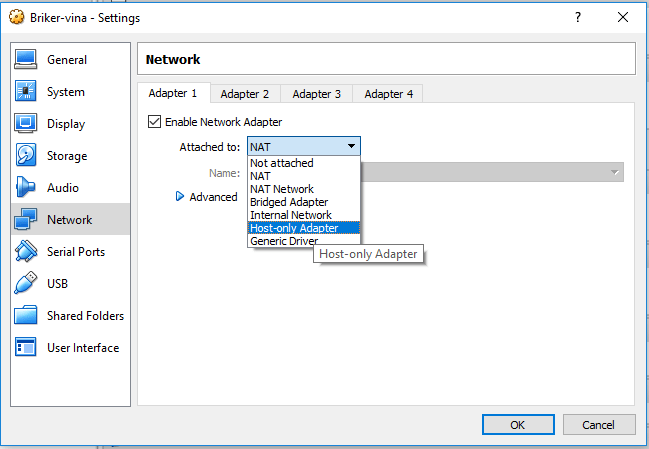
Task: Open Display settings monitor icon
Action: tap(27, 124)
